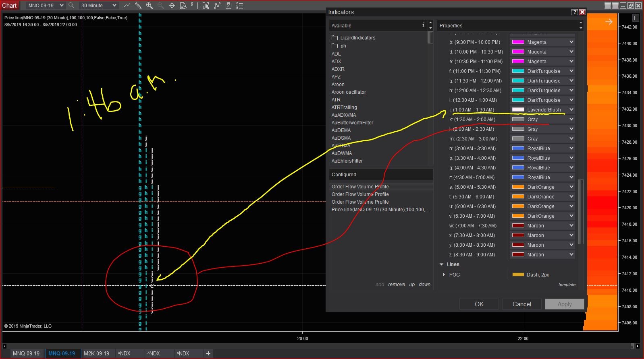
Task: Click the remove link under Configured
Action: (397, 285)
